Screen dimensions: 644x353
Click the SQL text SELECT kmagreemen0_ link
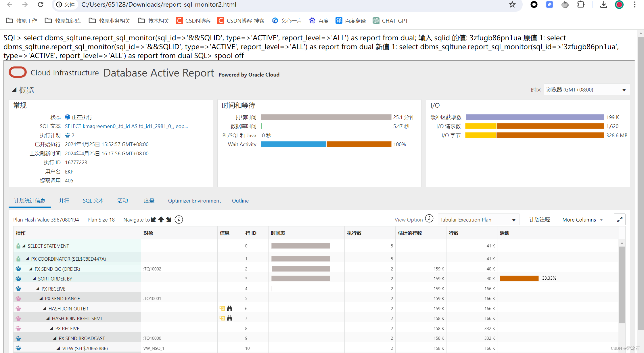click(126, 126)
